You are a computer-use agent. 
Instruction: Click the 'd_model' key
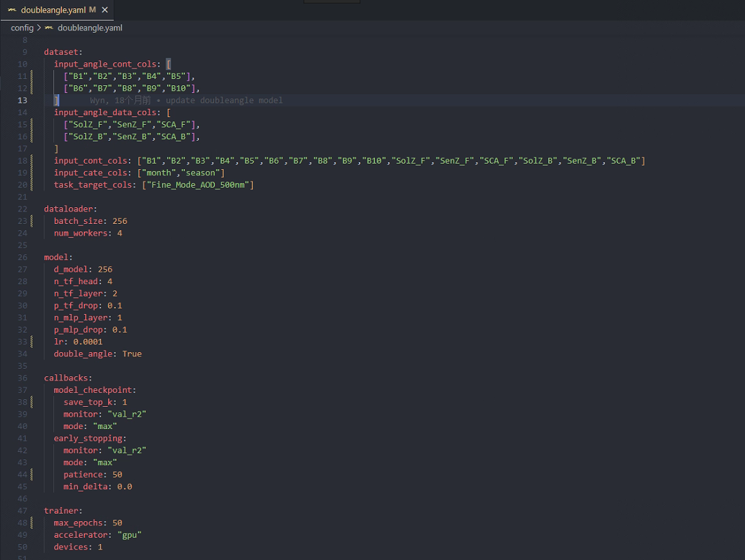[x=71, y=270]
